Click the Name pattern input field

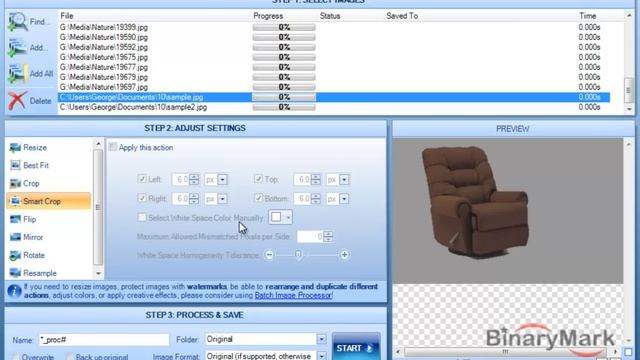(104, 340)
